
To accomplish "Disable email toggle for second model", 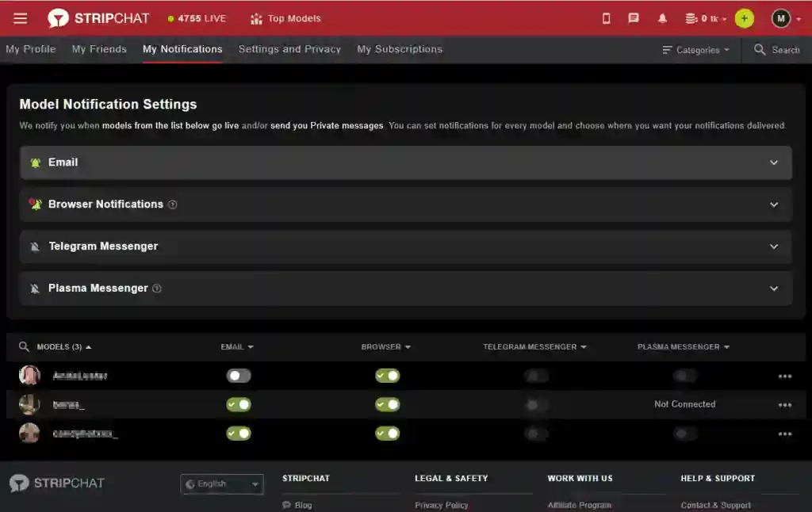I will [x=239, y=404].
